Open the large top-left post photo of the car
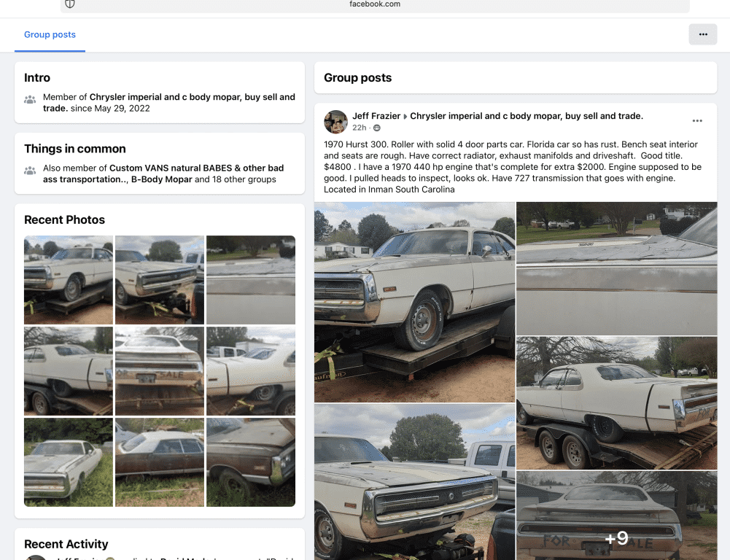The image size is (730, 560). point(414,302)
